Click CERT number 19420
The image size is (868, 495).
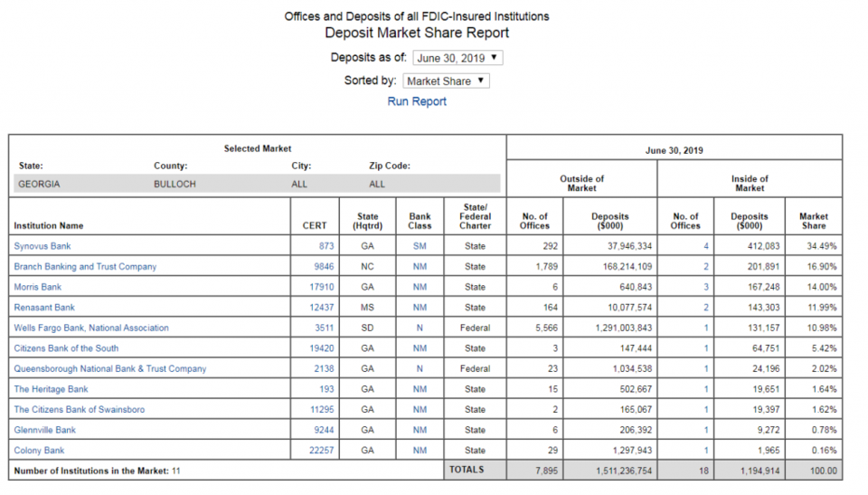pos(322,348)
